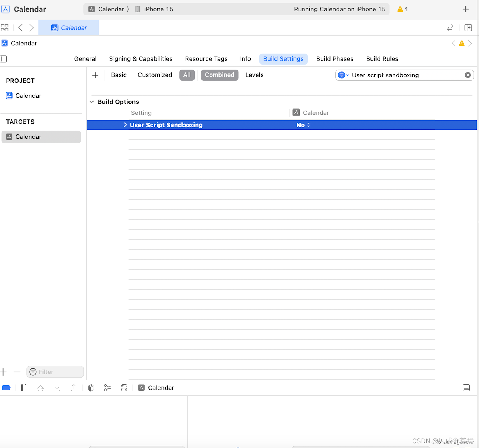
Task: Toggle breakpoints activation in debug bar
Action: coord(6,388)
